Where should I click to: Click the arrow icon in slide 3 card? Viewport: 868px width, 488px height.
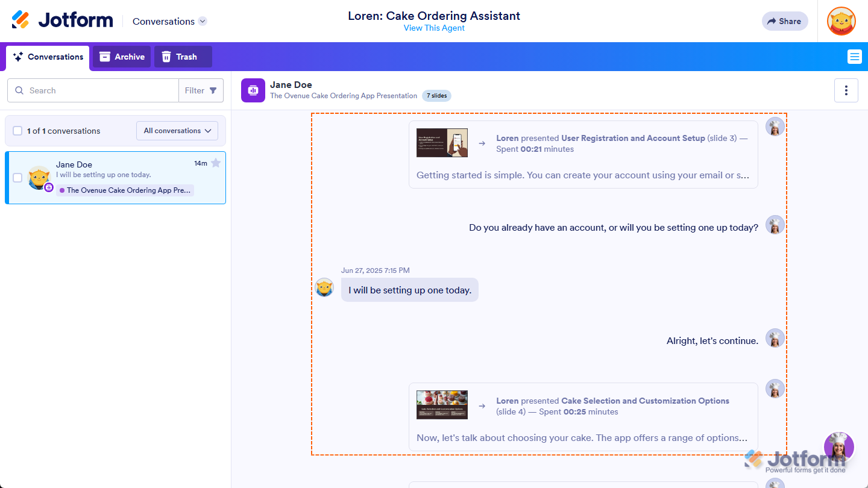pos(482,143)
